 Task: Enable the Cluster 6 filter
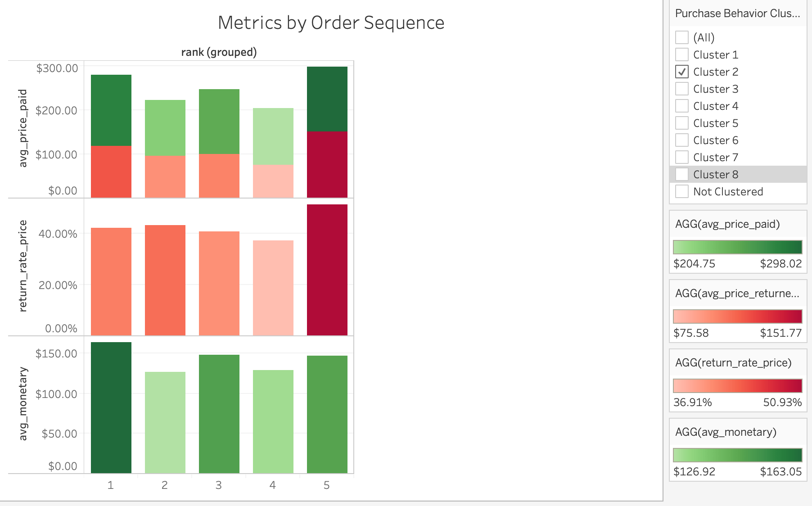pos(681,140)
